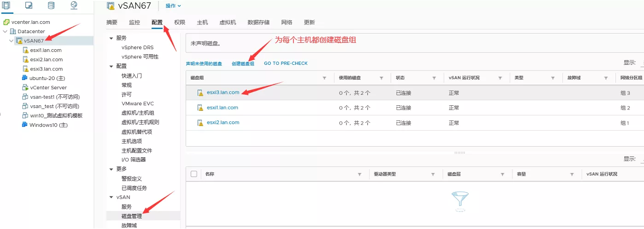Switch to the Networking inventory icon
Image resolution: width=644 pixels, height=229 pixels.
tap(74, 6)
